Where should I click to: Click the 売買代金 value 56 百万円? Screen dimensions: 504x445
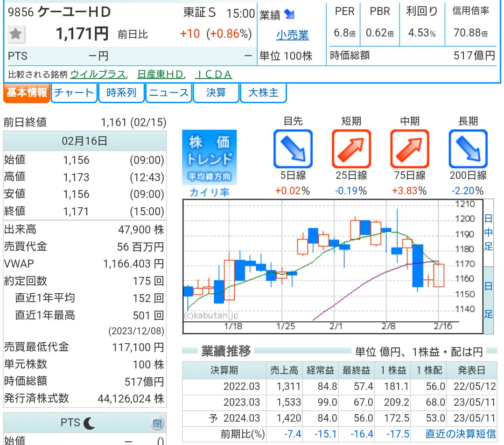(x=140, y=247)
